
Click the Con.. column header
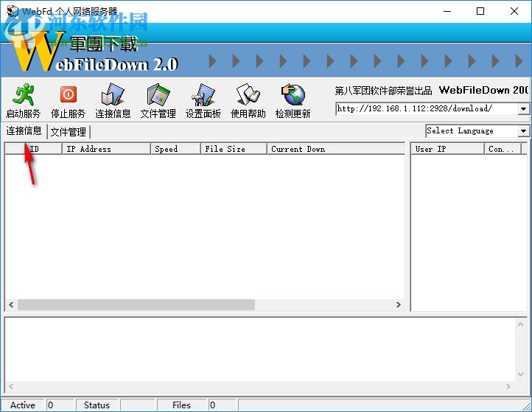(503, 149)
